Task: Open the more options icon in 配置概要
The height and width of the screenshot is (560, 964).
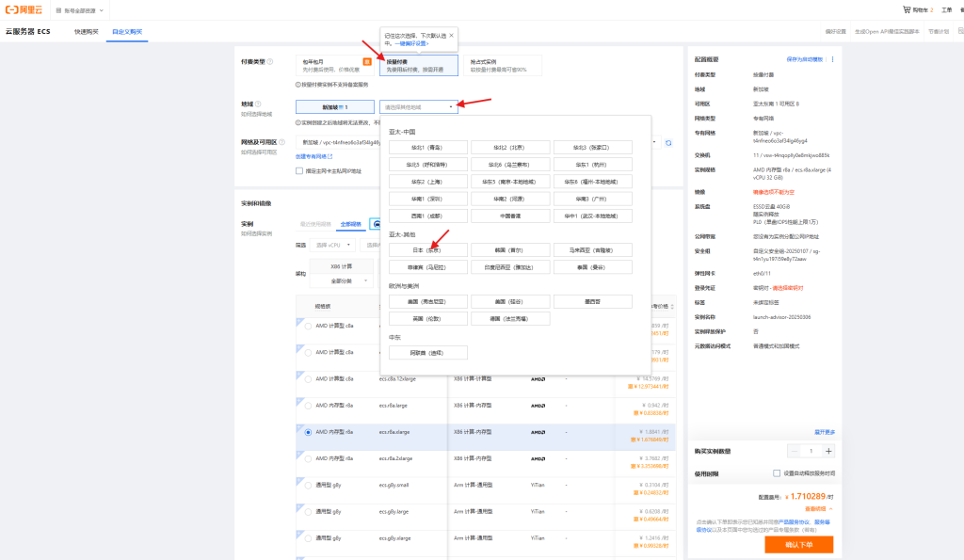Action: pyautogui.click(x=831, y=58)
